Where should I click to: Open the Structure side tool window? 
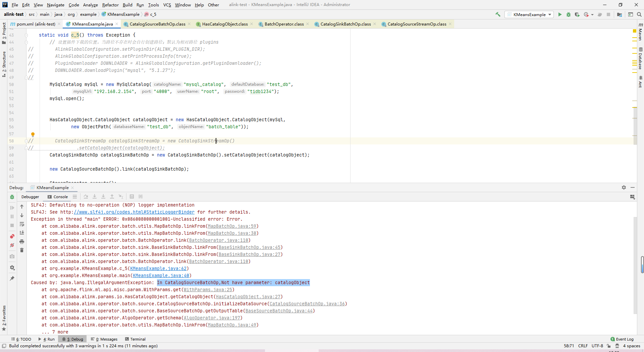click(4, 64)
